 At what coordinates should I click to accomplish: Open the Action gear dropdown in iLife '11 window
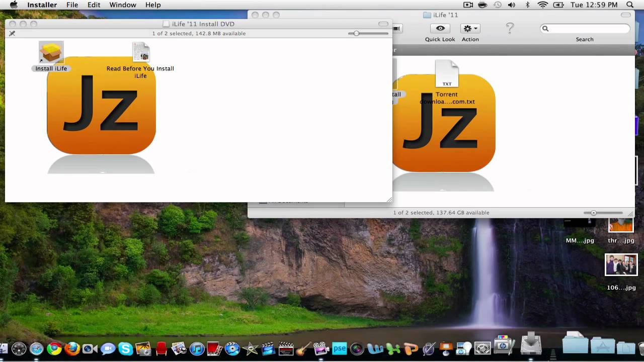pyautogui.click(x=470, y=29)
